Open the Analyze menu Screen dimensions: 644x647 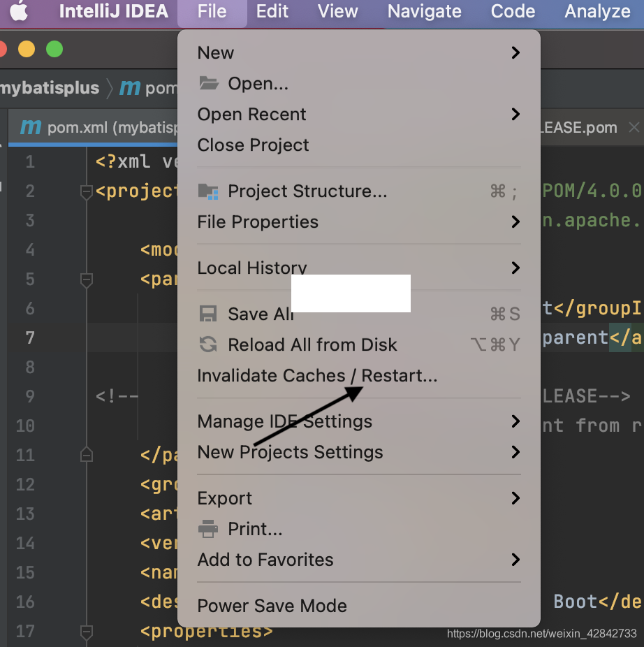597,11
